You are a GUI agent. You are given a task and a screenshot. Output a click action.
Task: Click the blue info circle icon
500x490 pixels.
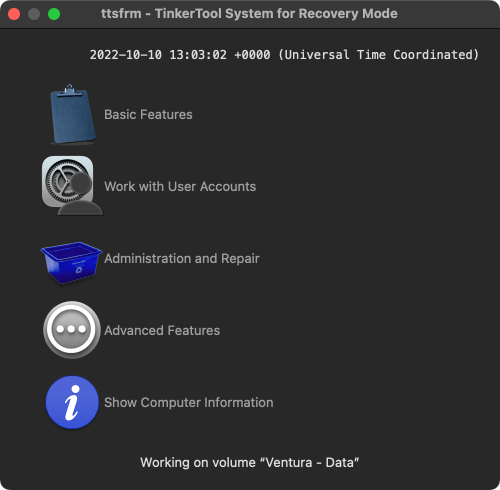click(72, 402)
